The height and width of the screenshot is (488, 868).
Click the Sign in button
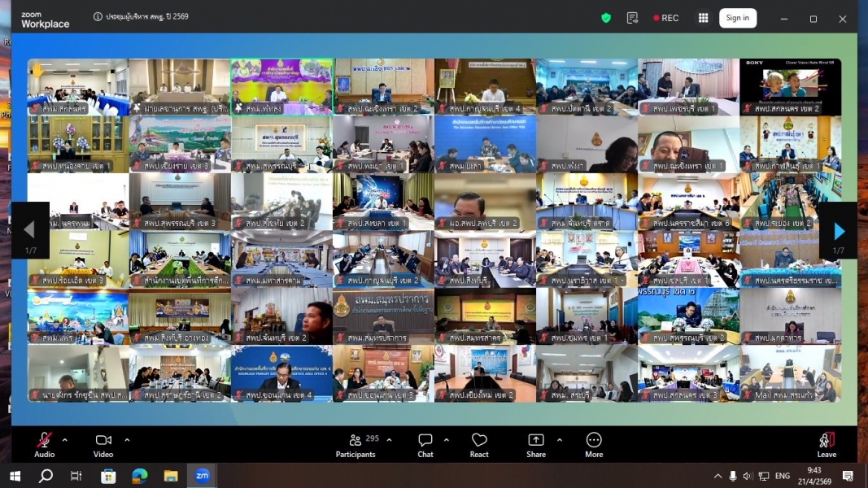[738, 18]
